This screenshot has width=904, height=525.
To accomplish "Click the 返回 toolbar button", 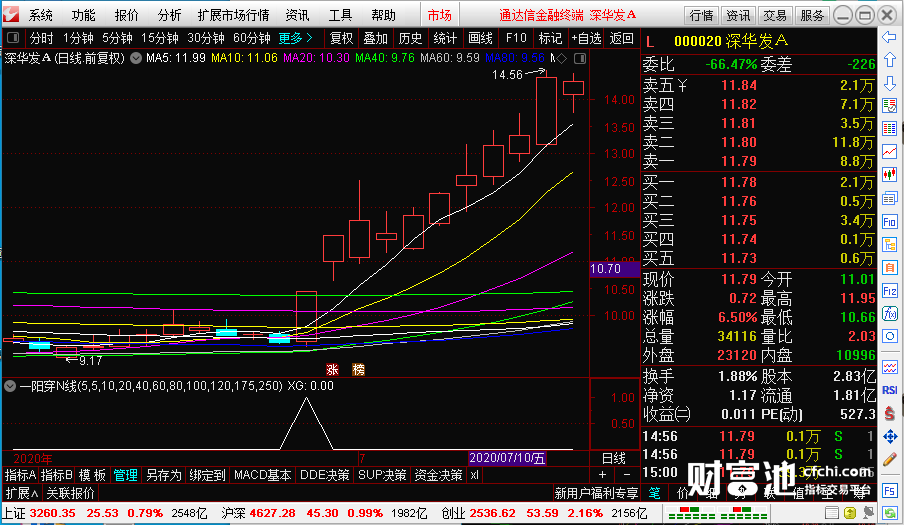I will click(621, 38).
